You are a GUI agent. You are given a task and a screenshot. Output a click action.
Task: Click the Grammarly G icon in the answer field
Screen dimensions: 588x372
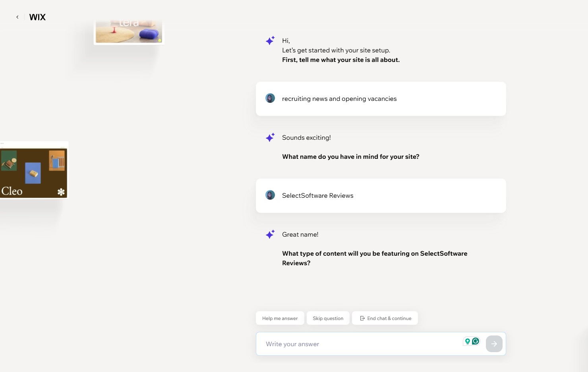[x=475, y=341]
